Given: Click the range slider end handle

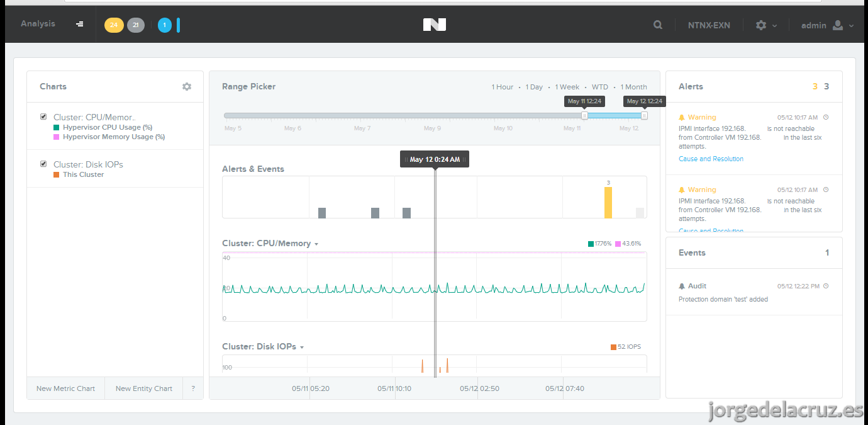Looking at the screenshot, I should [x=644, y=115].
